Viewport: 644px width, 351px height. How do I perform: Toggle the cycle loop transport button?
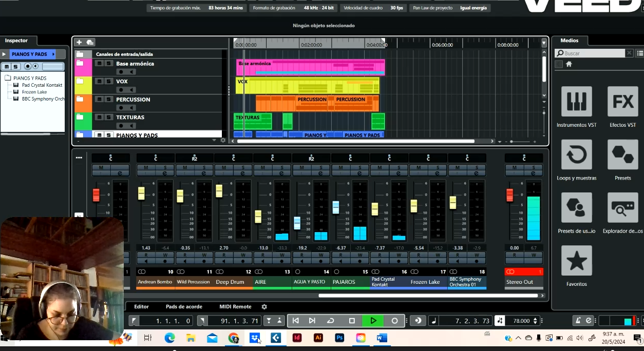point(331,321)
